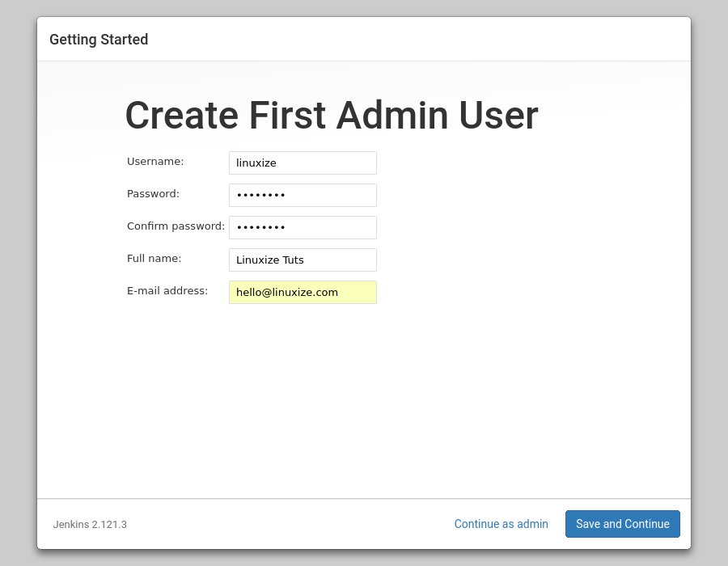Click the empty white area below the form
The height and width of the screenshot is (566, 728).
tap(364, 404)
